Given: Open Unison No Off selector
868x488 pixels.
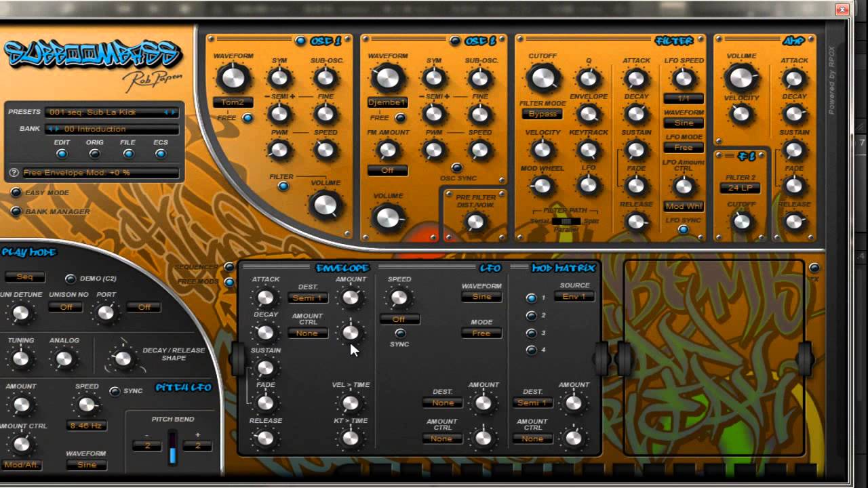Looking at the screenshot, I should coord(66,307).
